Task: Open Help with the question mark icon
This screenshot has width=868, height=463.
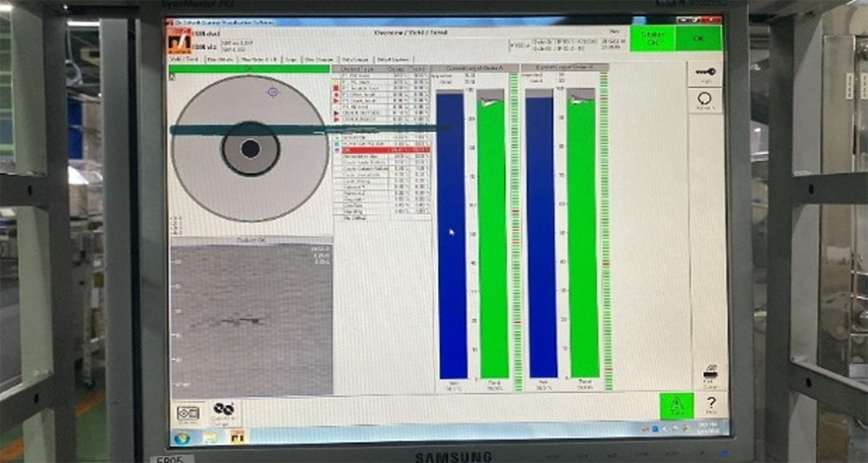Action: (709, 404)
